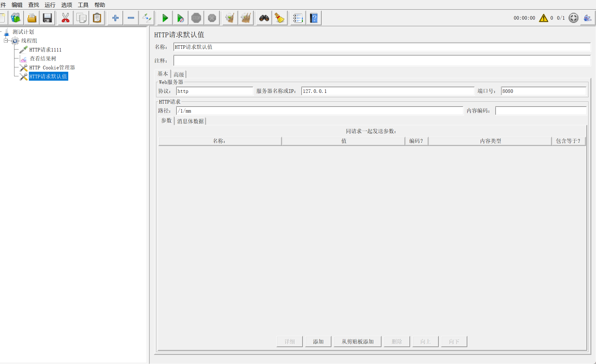Switch to the 基本 tab
The width and height of the screenshot is (596, 364).
163,74
